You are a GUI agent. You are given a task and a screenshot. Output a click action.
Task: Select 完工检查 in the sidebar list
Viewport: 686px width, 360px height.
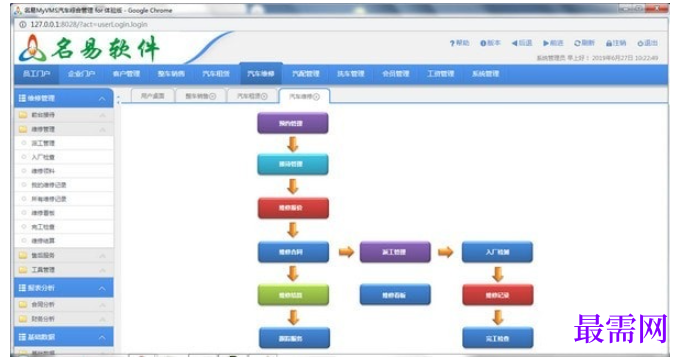tap(64, 227)
